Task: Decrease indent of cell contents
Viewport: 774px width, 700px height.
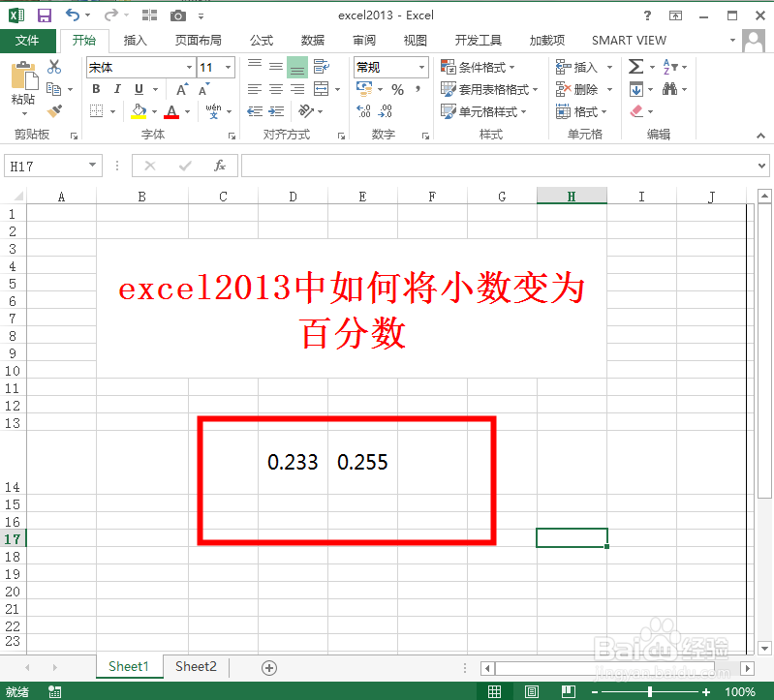Action: click(255, 111)
